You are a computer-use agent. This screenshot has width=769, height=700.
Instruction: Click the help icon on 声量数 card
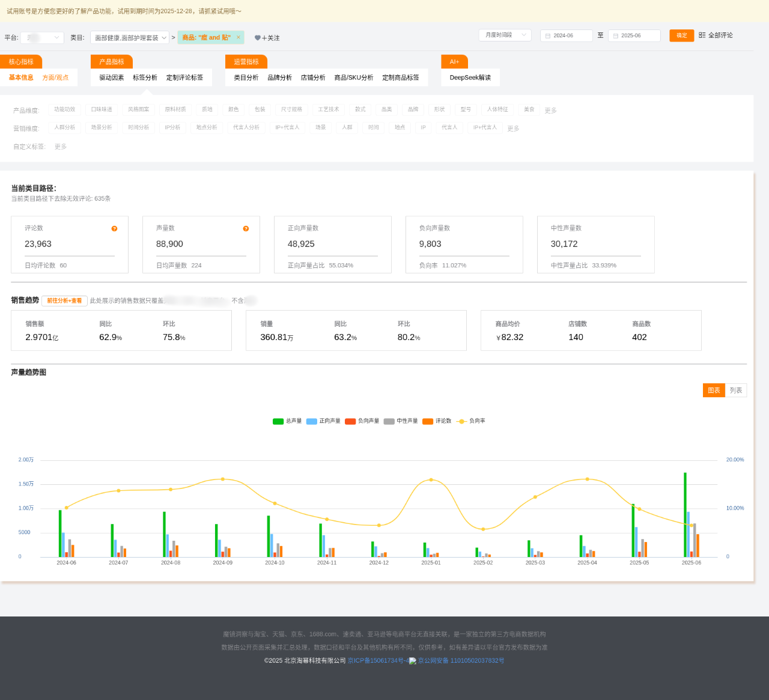246,229
